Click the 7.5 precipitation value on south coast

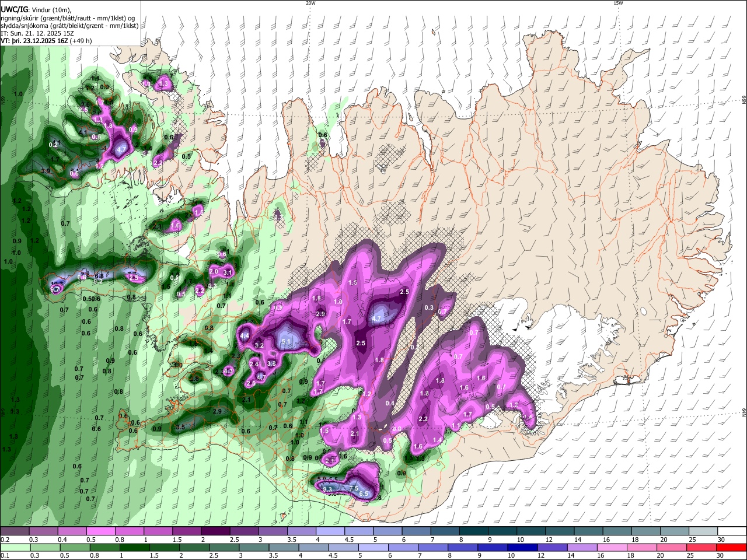click(353, 488)
